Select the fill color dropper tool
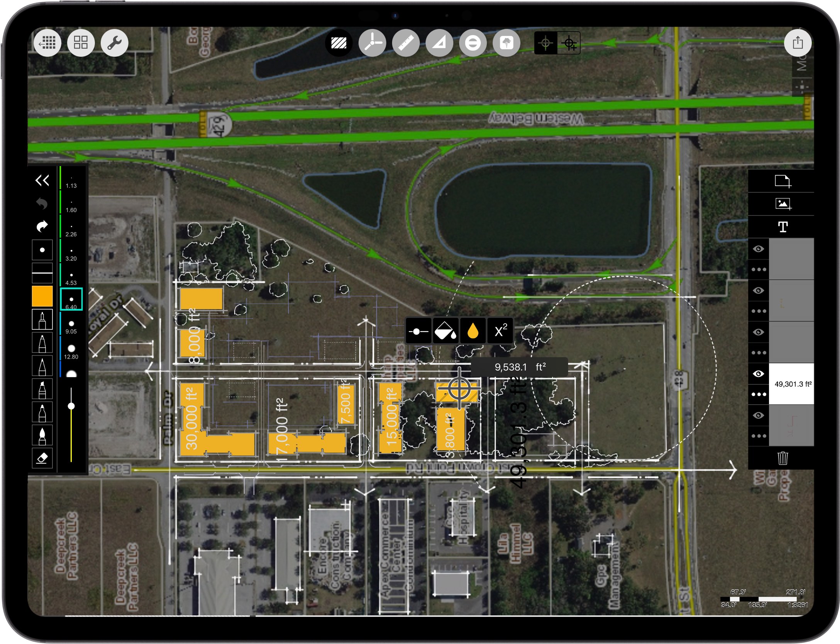Image resolution: width=840 pixels, height=644 pixels. [473, 333]
